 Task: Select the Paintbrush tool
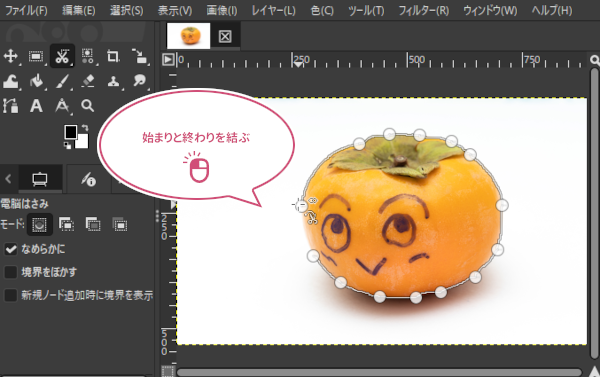point(62,81)
